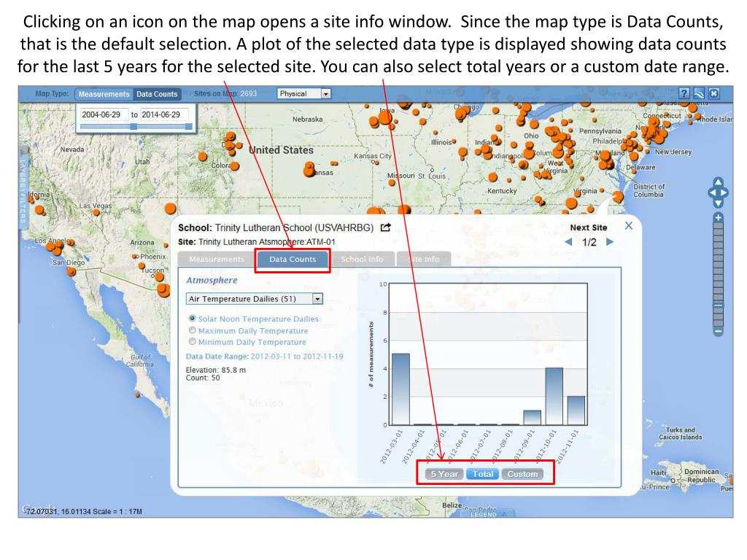The width and height of the screenshot is (747, 560).
Task: Go to next site arrow
Action: [x=610, y=241]
